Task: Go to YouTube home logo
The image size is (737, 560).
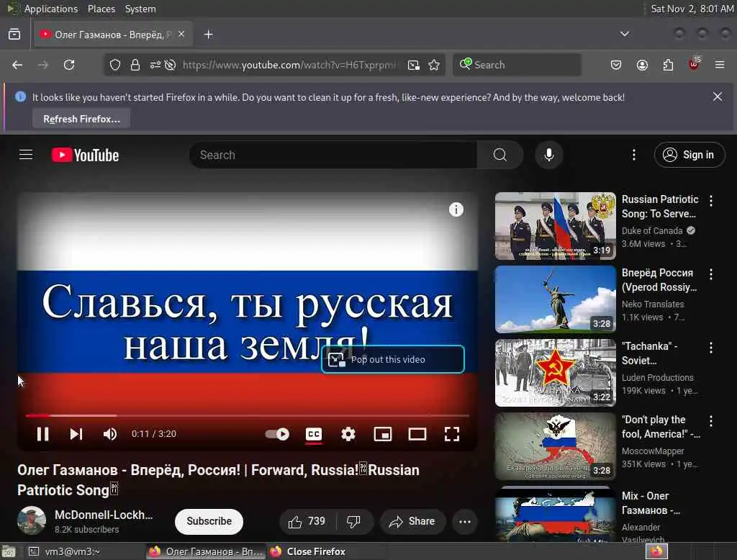Action: 86,155
